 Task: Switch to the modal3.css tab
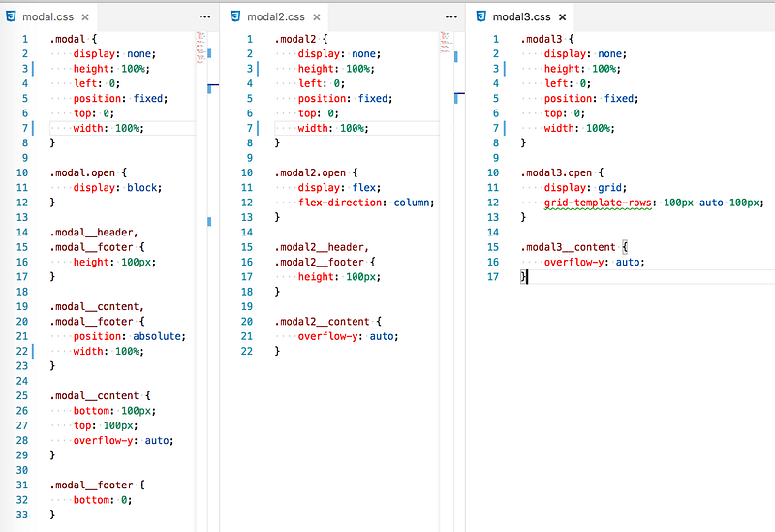tap(521, 16)
